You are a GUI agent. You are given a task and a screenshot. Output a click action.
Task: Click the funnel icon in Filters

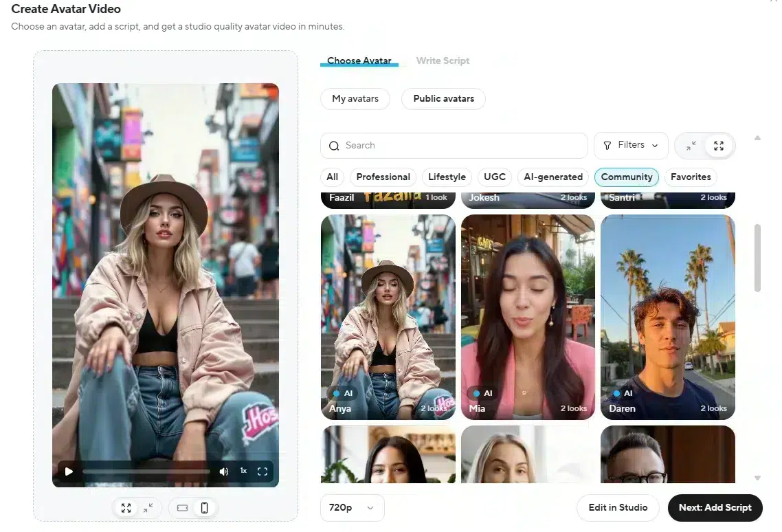(607, 146)
